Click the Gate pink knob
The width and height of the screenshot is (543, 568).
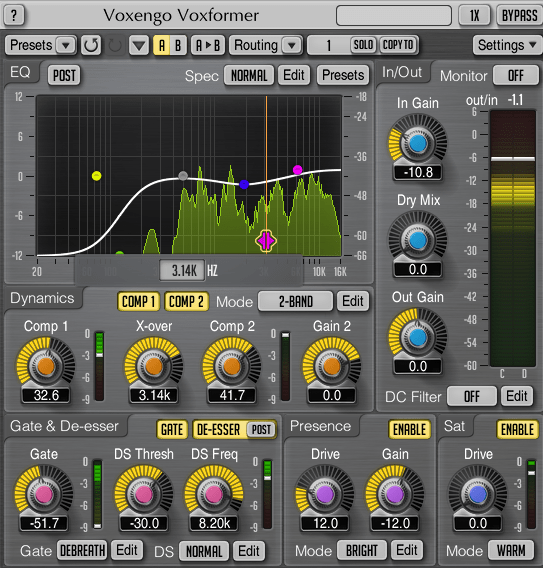43,494
